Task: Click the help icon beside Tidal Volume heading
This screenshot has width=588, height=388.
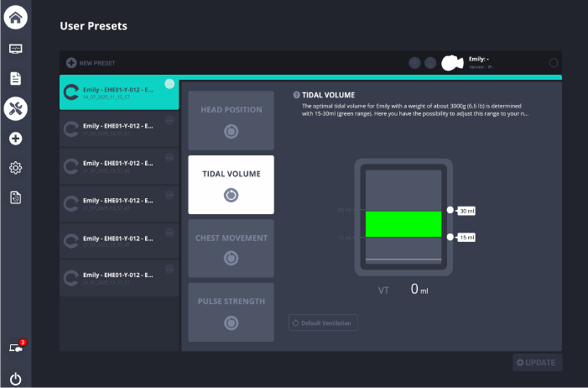Action: pyautogui.click(x=297, y=95)
